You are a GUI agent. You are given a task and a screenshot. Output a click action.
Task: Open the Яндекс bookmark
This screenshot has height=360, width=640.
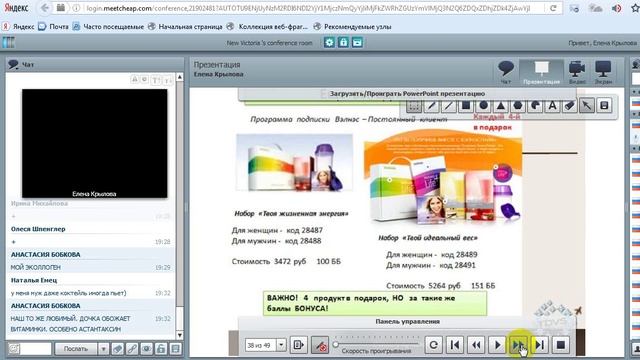[19, 27]
